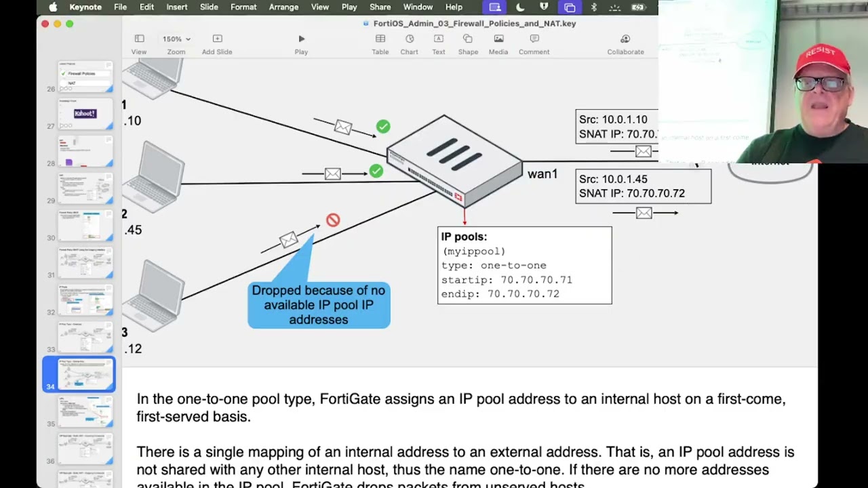The image size is (868, 488).
Task: Select slide 26 thumbnail
Action: [85, 77]
